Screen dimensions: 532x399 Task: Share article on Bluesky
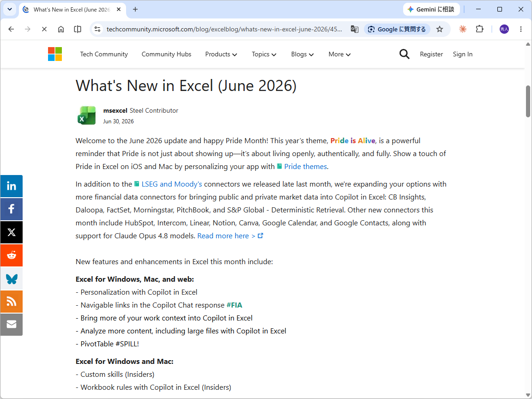pyautogui.click(x=11, y=278)
